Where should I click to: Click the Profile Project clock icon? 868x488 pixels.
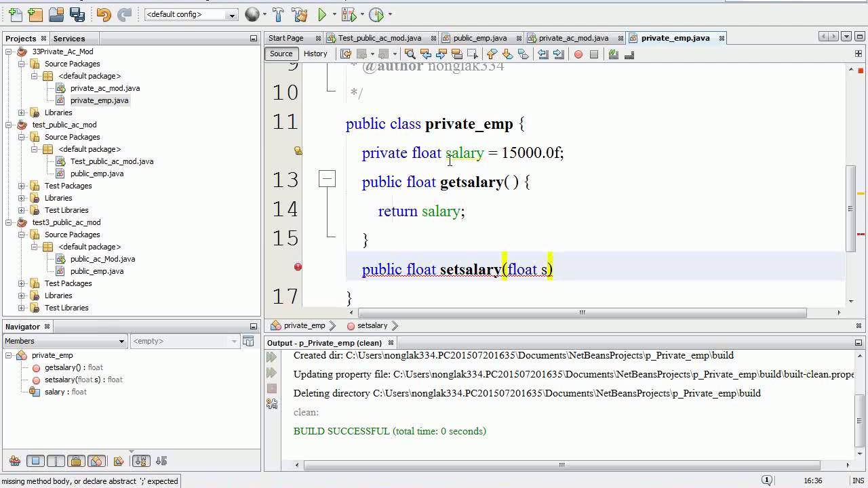pyautogui.click(x=377, y=14)
